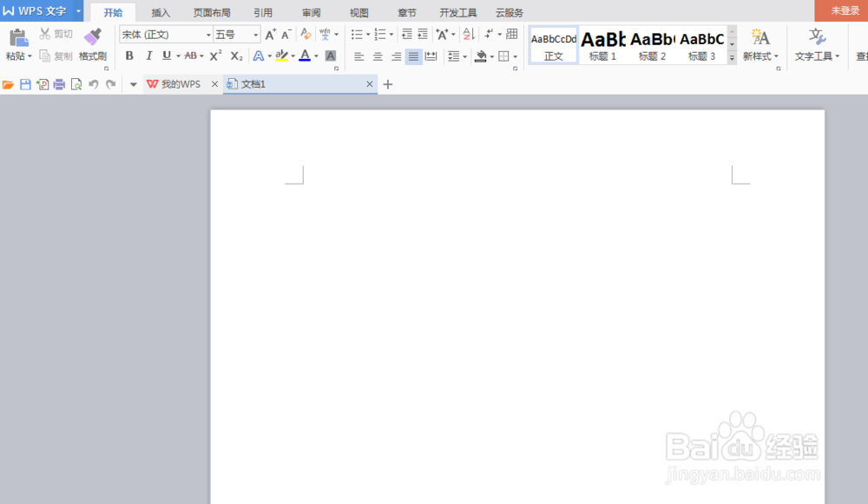This screenshot has width=868, height=504.
Task: Click the Copy button
Action: (x=56, y=56)
